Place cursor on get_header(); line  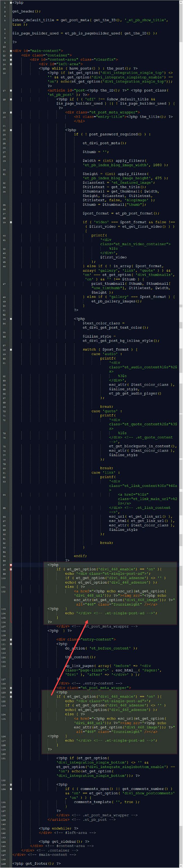pos(26,12)
